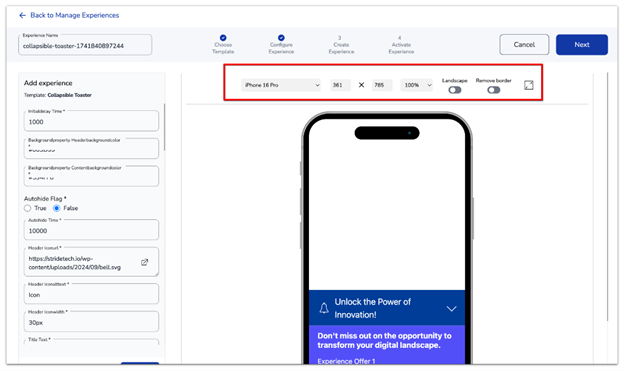Screen dimensions: 624x371
Task: Click the X between width and height
Action: coord(361,85)
